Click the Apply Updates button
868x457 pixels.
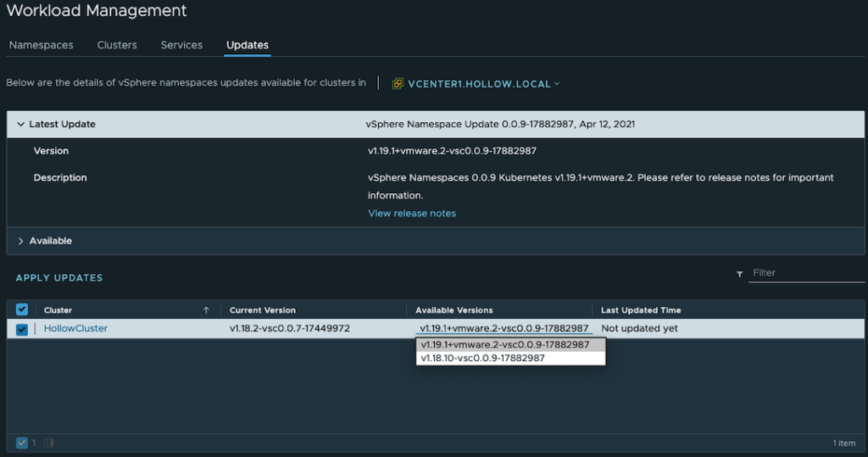click(x=59, y=278)
